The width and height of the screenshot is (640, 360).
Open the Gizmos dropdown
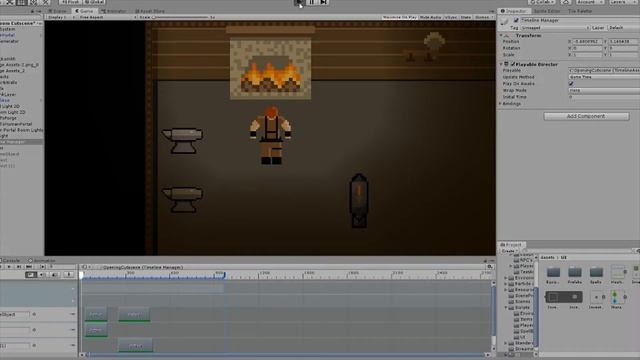tap(483, 18)
